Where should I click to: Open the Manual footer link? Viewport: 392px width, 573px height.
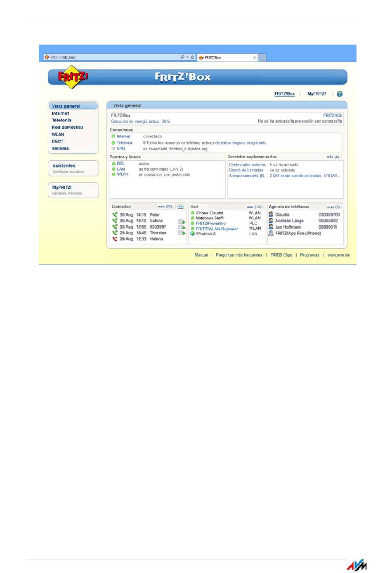click(x=201, y=255)
